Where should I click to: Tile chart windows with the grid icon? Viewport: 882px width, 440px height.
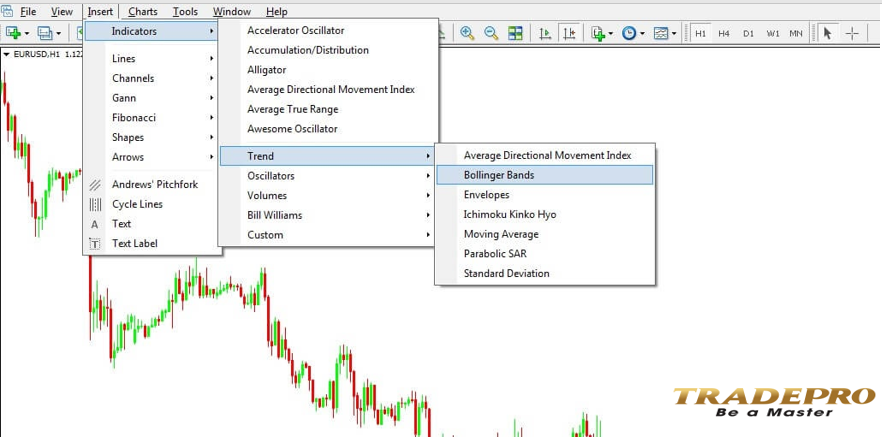[515, 33]
